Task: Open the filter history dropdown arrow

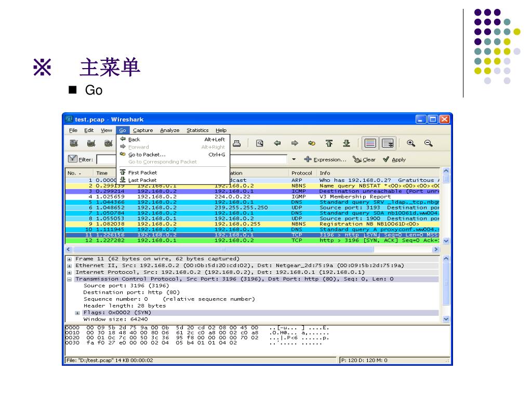Action: [294, 159]
